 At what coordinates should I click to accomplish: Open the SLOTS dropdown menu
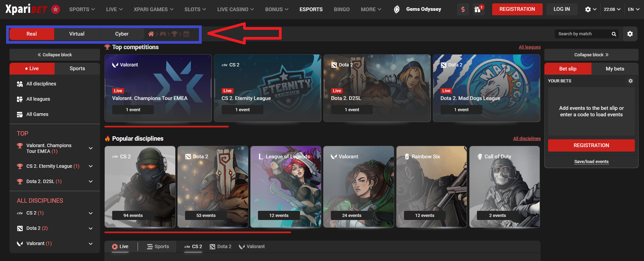[195, 9]
